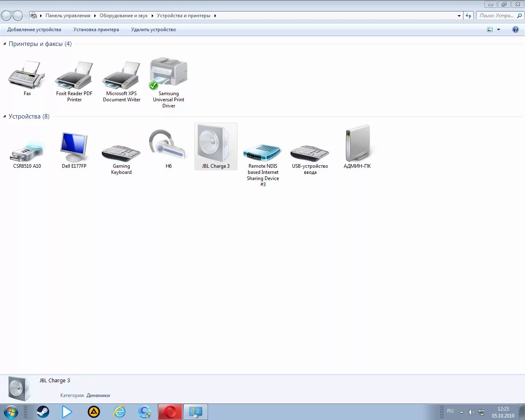Collapse the Принтеры и факсы group
The width and height of the screenshot is (525, 420).
(x=5, y=44)
